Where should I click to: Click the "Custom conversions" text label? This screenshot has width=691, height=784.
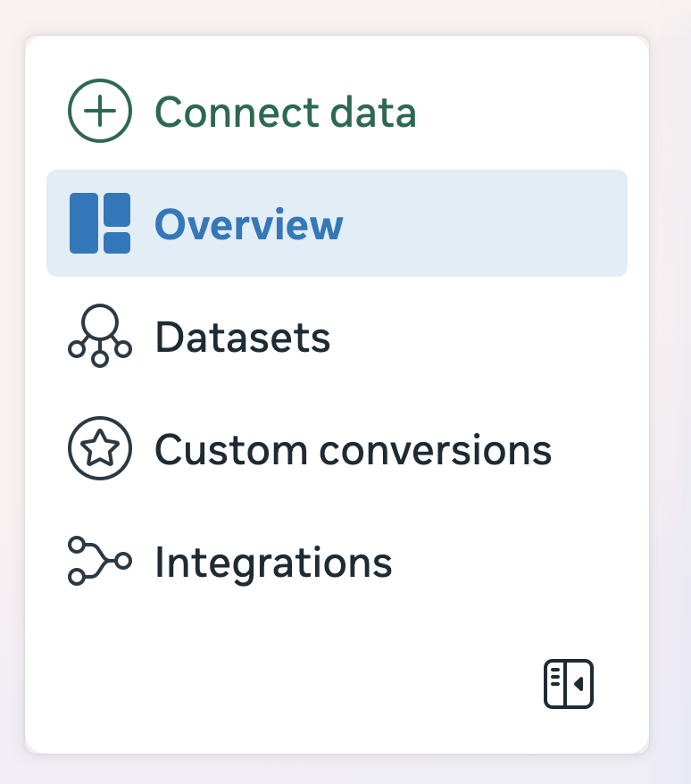coord(354,450)
